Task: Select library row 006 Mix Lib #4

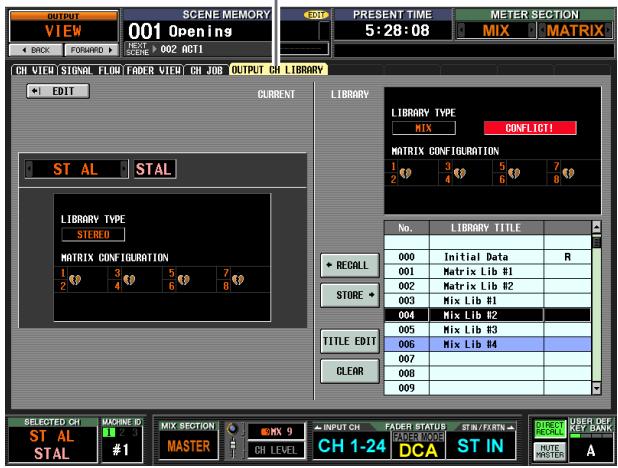Action: coord(488,345)
